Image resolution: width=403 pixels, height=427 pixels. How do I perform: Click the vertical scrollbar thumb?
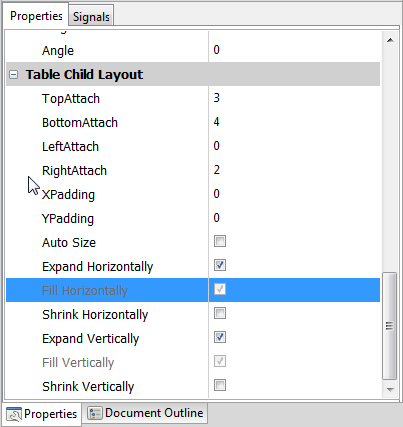tap(389, 326)
